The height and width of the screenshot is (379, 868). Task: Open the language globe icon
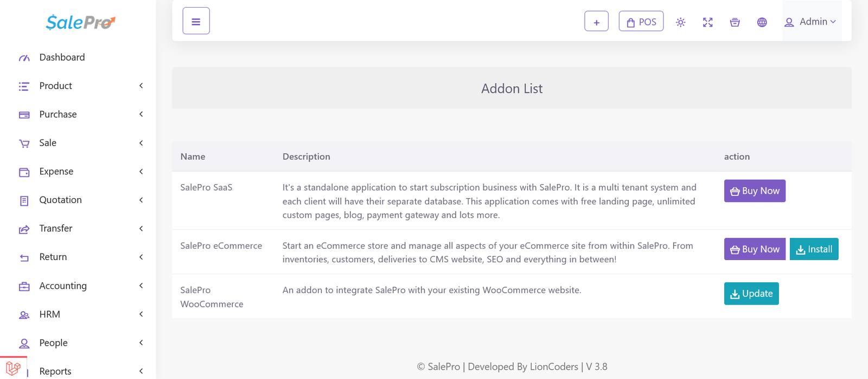[762, 22]
